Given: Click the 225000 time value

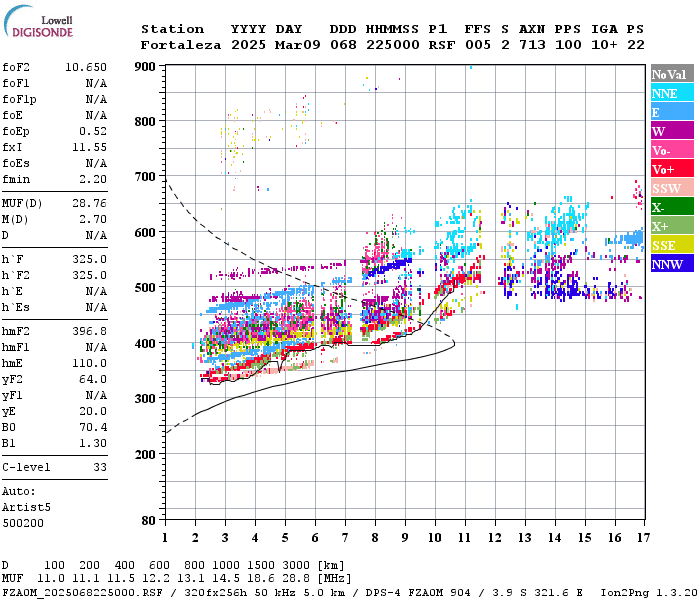Looking at the screenshot, I should [x=393, y=45].
